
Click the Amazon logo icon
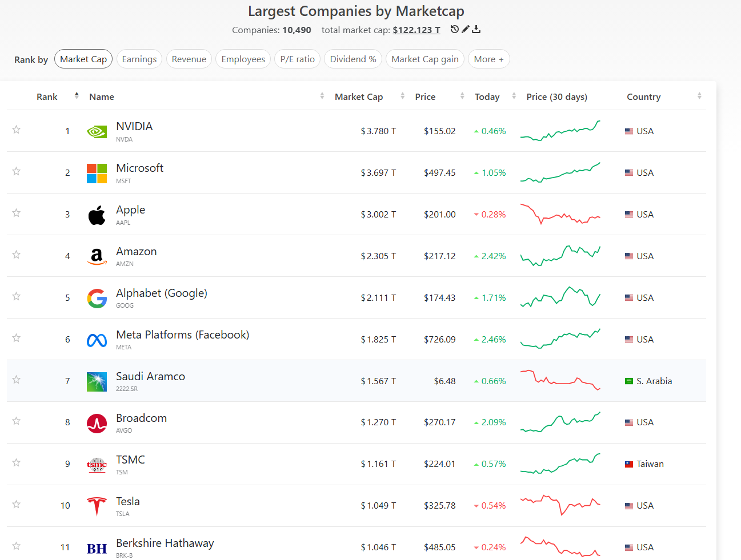[x=97, y=257]
